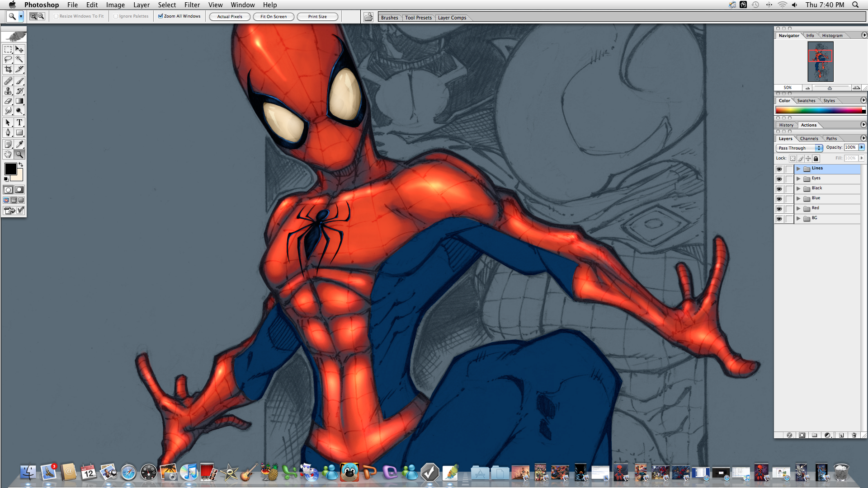This screenshot has height=488, width=868.
Task: Select the Gradient tool
Action: coord(19,101)
